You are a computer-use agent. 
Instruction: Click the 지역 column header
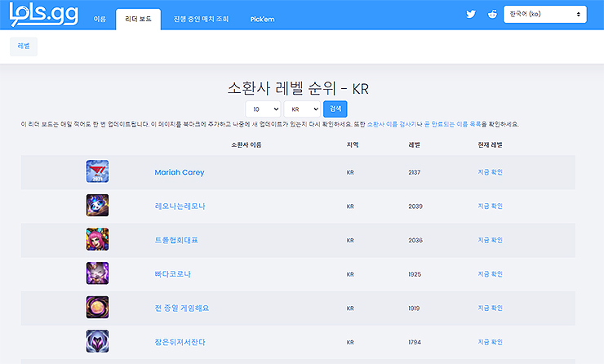353,144
